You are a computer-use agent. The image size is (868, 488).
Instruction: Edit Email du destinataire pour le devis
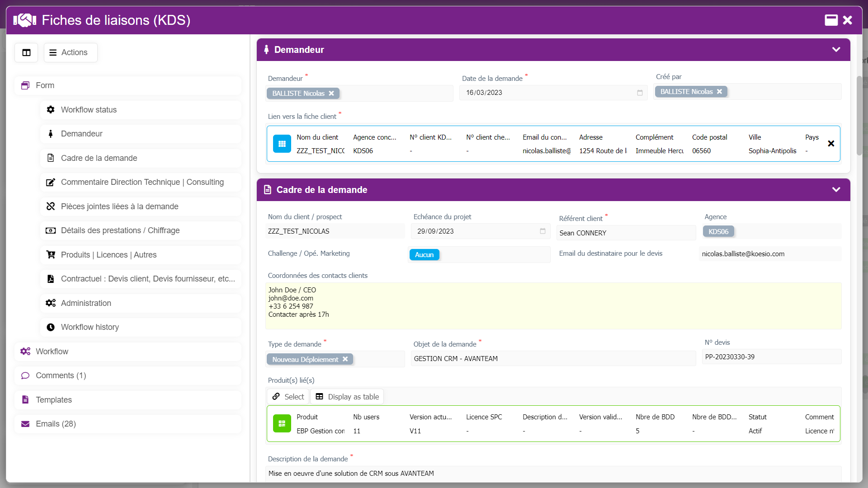point(770,254)
